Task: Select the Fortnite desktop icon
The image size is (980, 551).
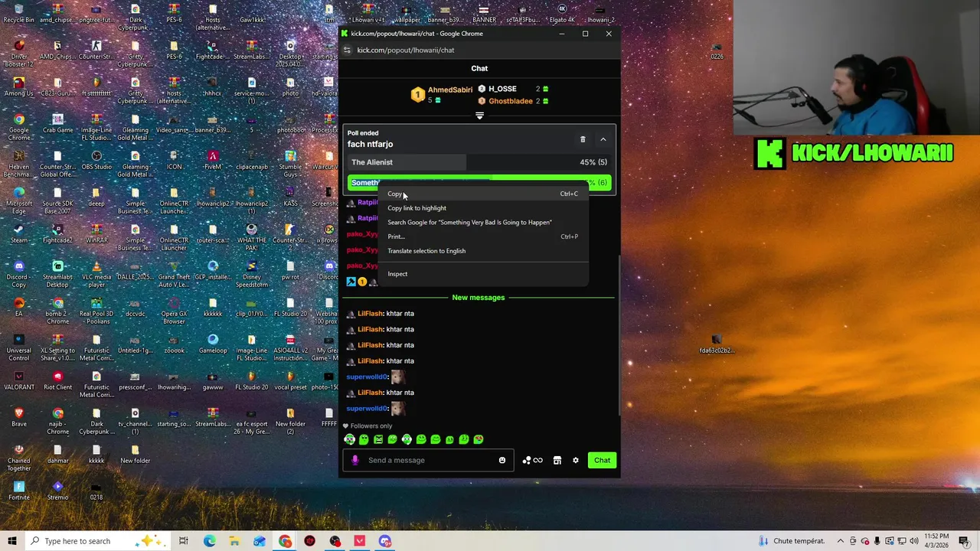Action: point(18,490)
